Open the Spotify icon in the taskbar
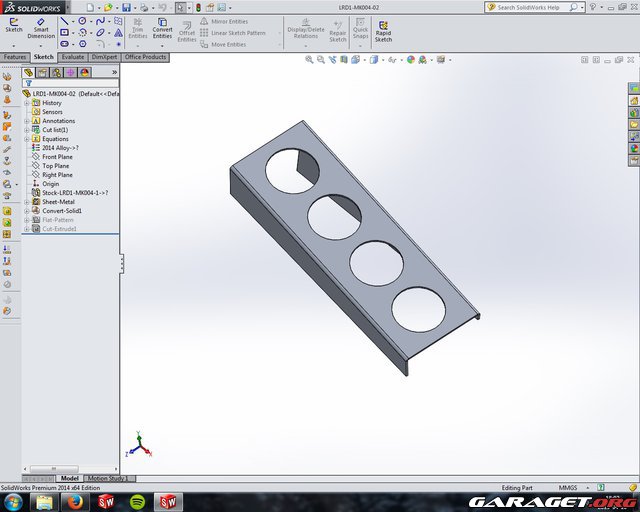640x512 pixels. tap(137, 501)
